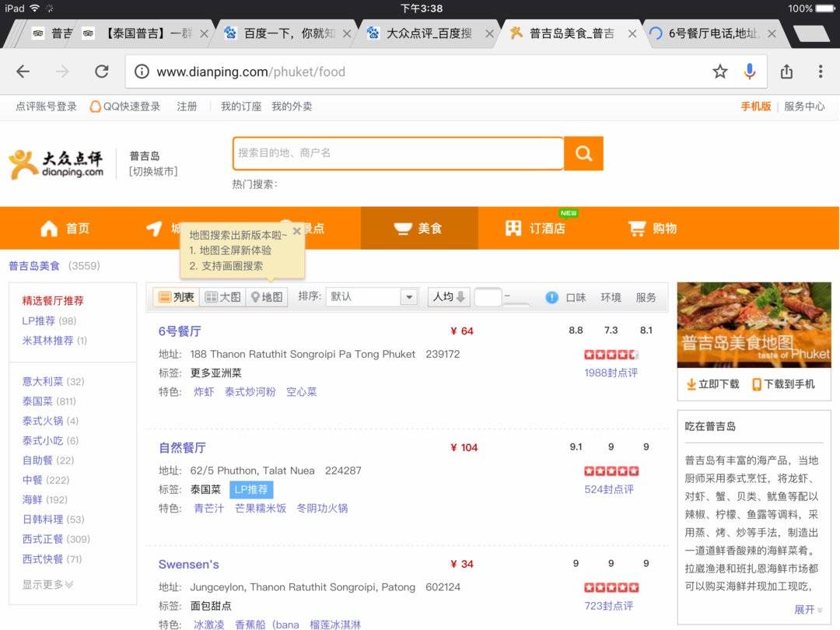Filter by 海鲜 (192) category
Image resolution: width=840 pixels, height=630 pixels.
coord(44,500)
